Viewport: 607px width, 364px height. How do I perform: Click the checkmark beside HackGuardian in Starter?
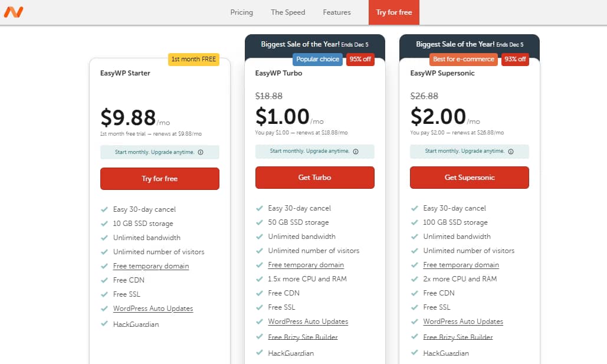[x=104, y=324]
